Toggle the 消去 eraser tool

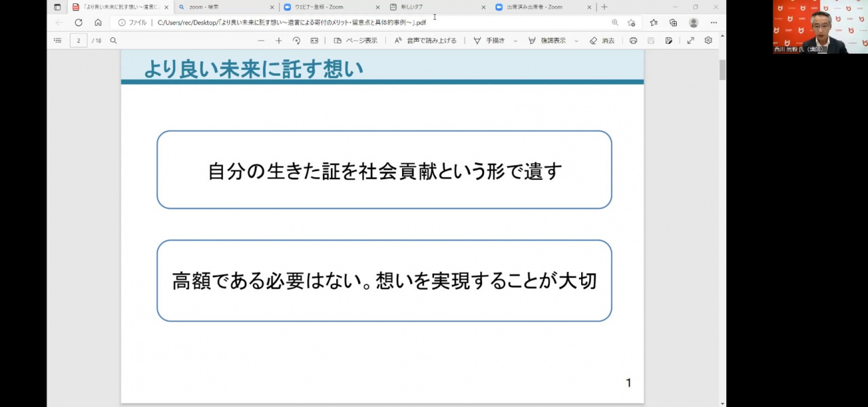tap(602, 41)
